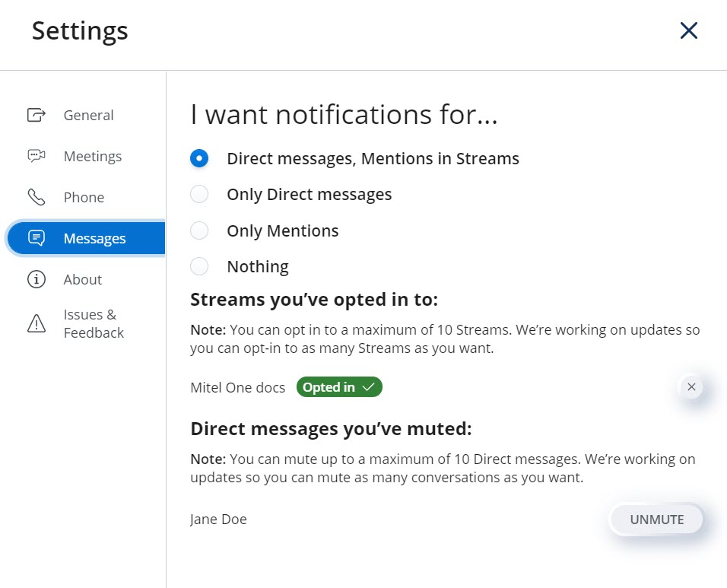Screen dimensions: 727x588
Task: Click the Phone handset icon in sidebar
Action: 37,197
